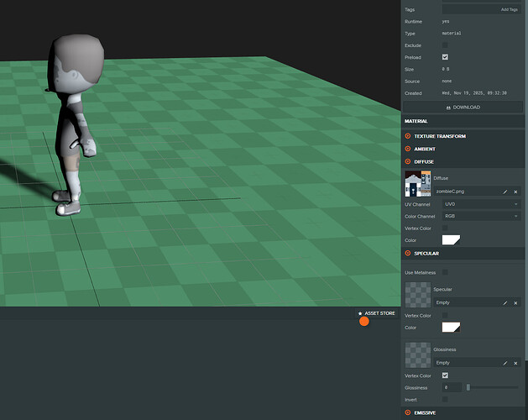The width and height of the screenshot is (528, 420).
Task: Click the Specular section's orange collapse icon
Action: click(408, 253)
